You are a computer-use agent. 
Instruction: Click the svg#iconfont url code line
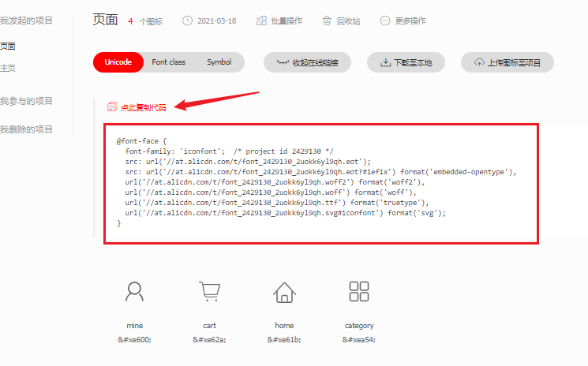click(x=286, y=213)
